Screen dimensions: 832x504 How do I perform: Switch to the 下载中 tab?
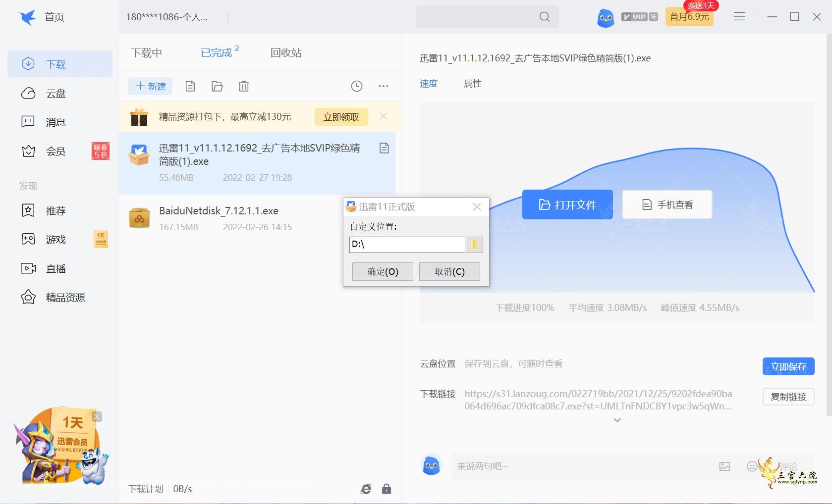tap(146, 52)
